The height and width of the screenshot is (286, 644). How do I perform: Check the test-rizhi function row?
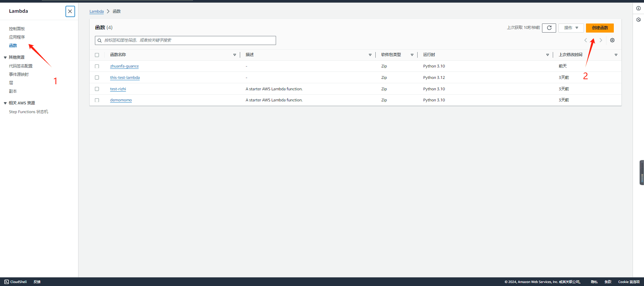[x=97, y=89]
